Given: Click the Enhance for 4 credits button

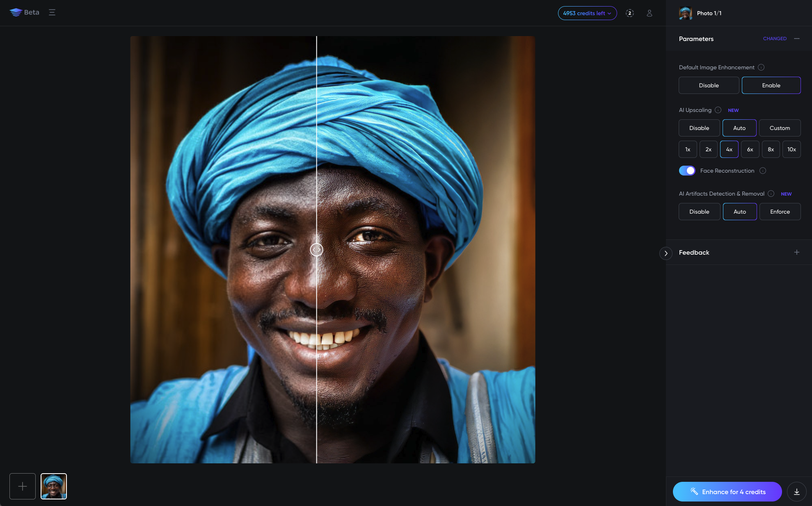Looking at the screenshot, I should (727, 491).
